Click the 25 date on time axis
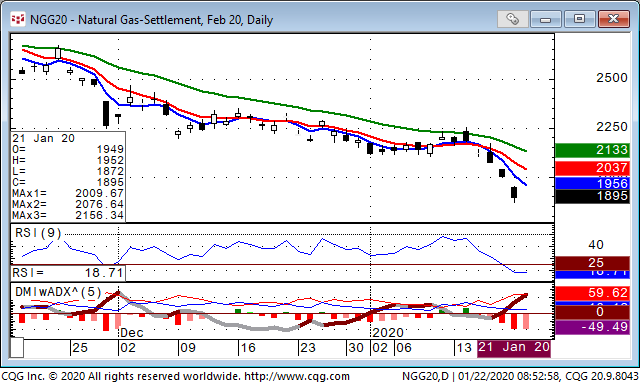Viewport: 640px width, 384px height. [x=80, y=348]
